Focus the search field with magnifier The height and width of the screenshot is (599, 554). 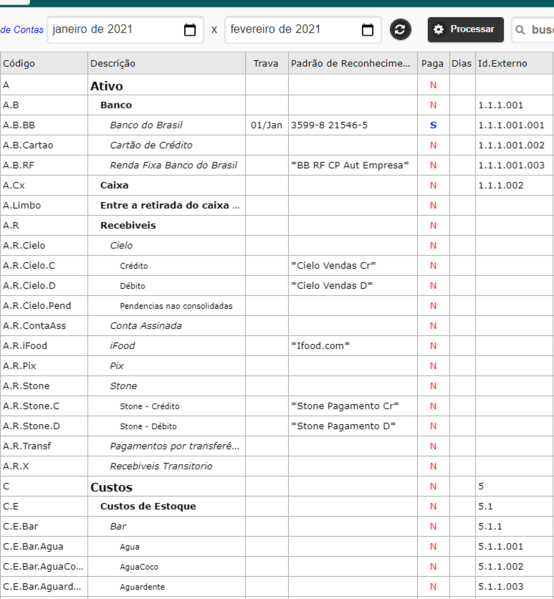(x=533, y=29)
